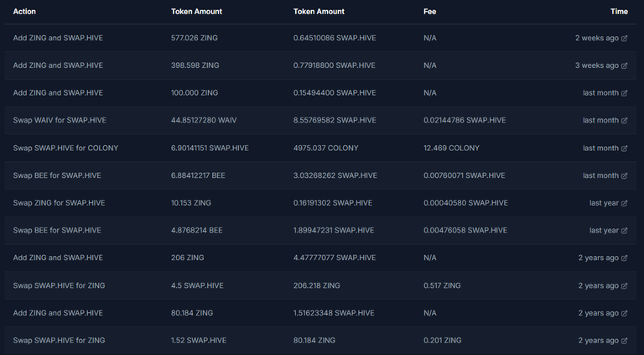Viewport: 644px width, 355px height.
Task: Click the Fee column header
Action: coord(429,12)
